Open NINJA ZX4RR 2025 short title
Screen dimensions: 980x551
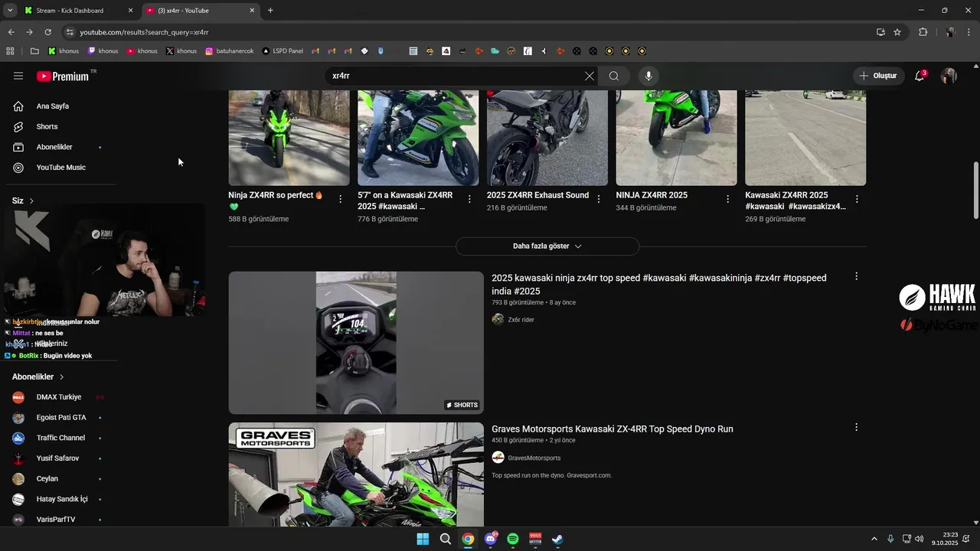click(652, 195)
